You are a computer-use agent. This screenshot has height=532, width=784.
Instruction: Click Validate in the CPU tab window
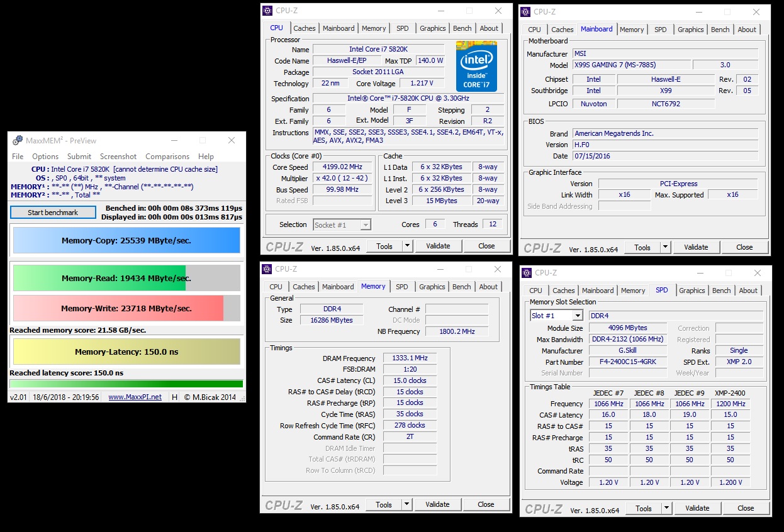(x=438, y=246)
